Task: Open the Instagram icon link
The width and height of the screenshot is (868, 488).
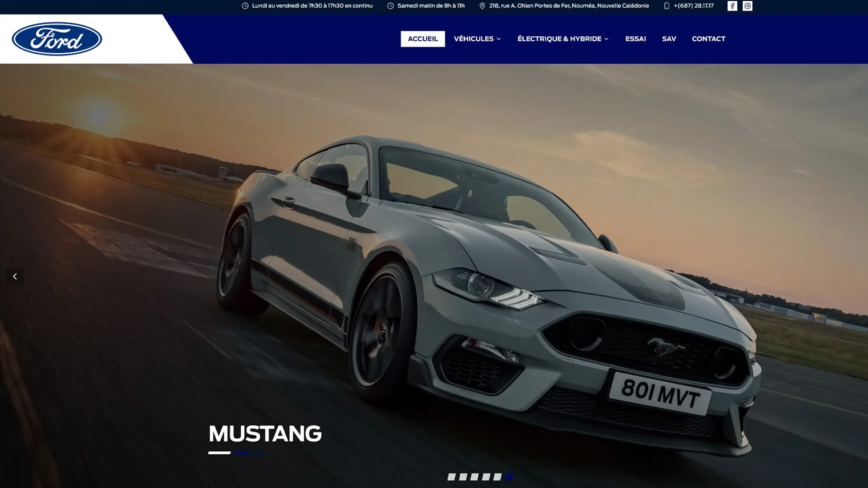Action: (747, 6)
